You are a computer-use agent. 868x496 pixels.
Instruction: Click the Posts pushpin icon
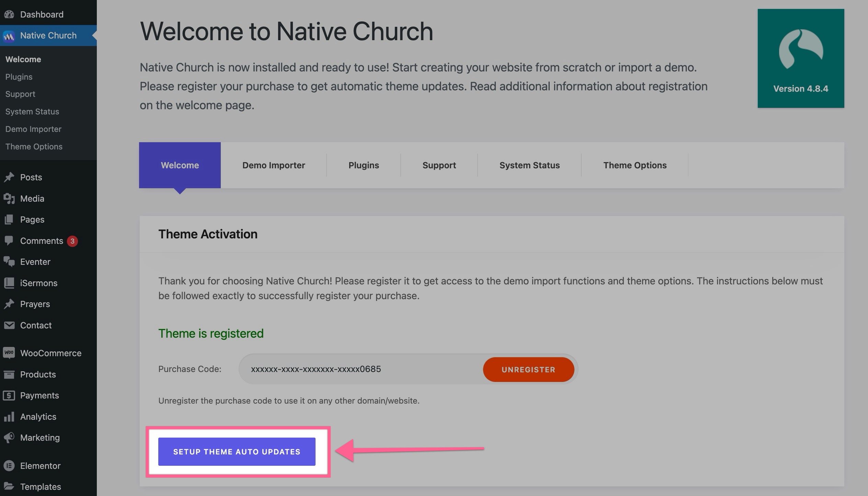[x=9, y=177]
